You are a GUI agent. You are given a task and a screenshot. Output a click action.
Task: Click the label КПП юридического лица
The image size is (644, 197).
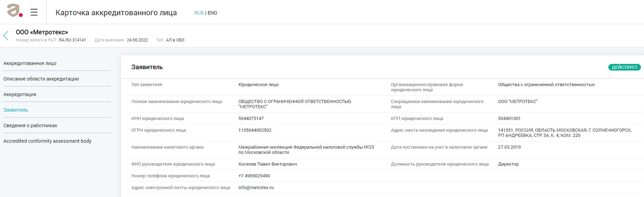(x=417, y=119)
